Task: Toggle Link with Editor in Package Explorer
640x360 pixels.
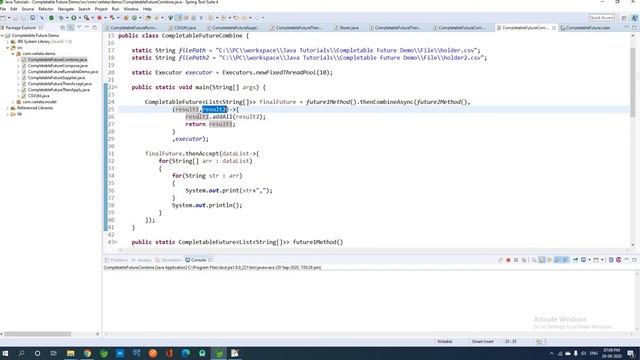Action: click(71, 28)
